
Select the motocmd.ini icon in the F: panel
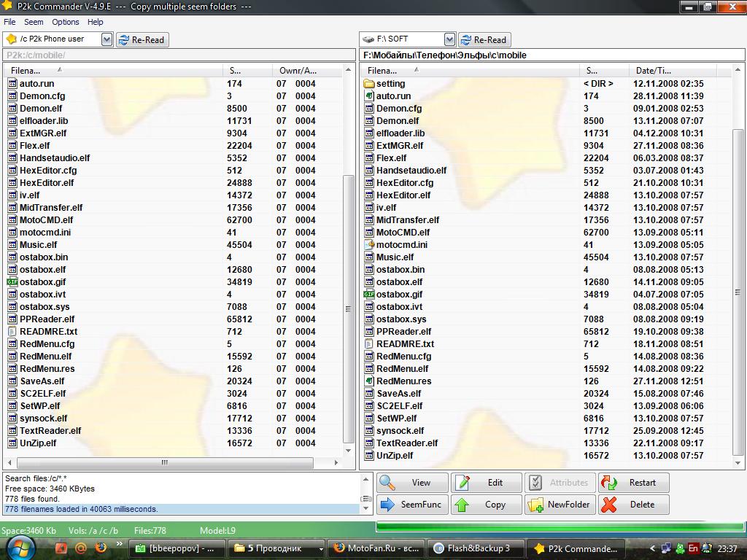[368, 245]
